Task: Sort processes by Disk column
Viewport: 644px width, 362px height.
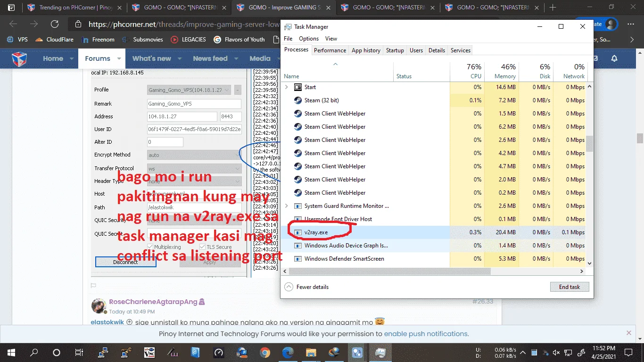Action: pos(536,71)
